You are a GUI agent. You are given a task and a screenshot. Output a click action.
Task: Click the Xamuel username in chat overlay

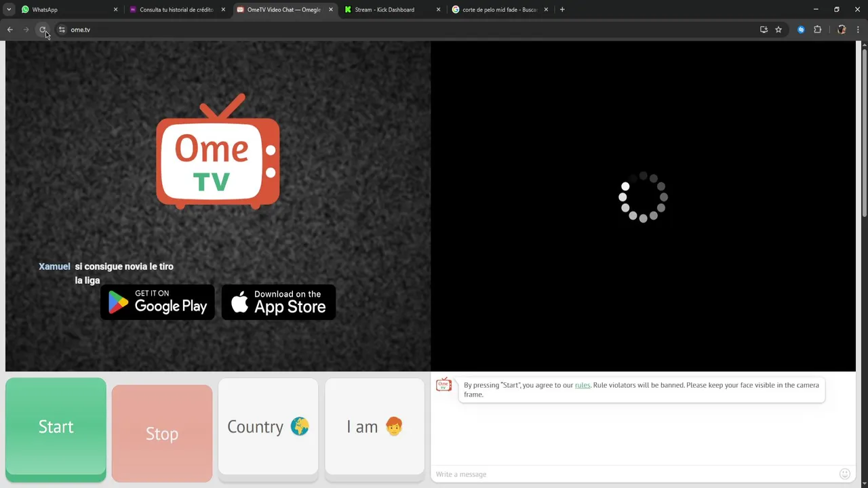(54, 266)
